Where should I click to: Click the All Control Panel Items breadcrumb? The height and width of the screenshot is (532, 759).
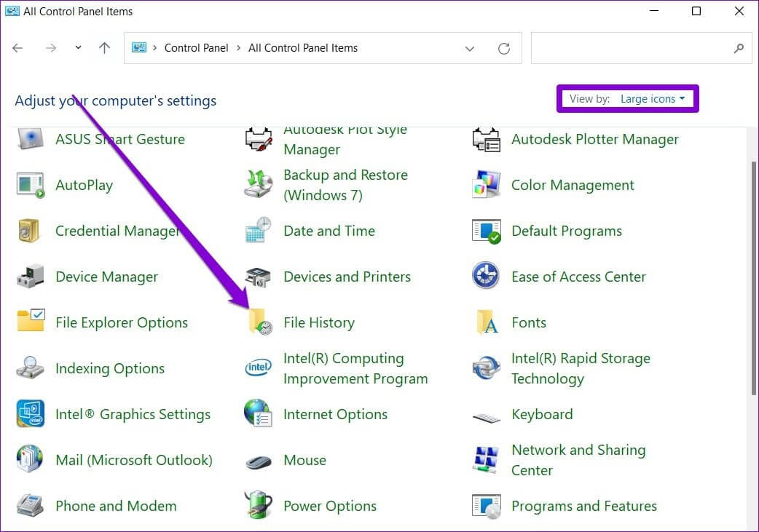(x=303, y=48)
